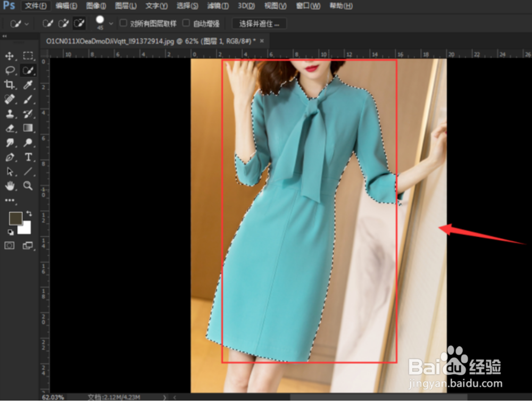Click the Subtract from Selection mode icon
Screen dimensions: 532x402
pos(79,23)
